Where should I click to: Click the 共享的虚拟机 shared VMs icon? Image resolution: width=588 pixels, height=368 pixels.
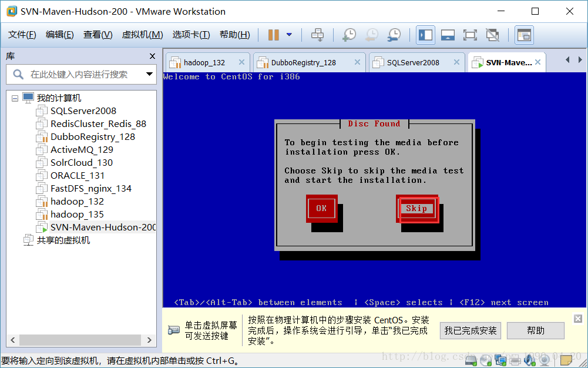tap(28, 240)
